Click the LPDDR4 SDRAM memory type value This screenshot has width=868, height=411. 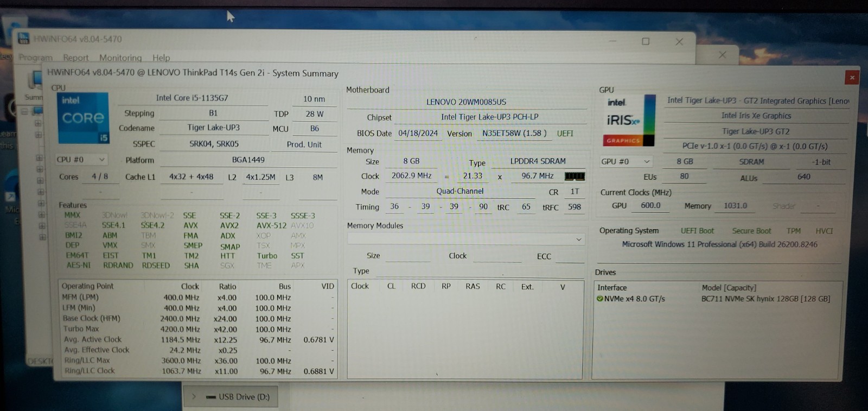click(538, 161)
